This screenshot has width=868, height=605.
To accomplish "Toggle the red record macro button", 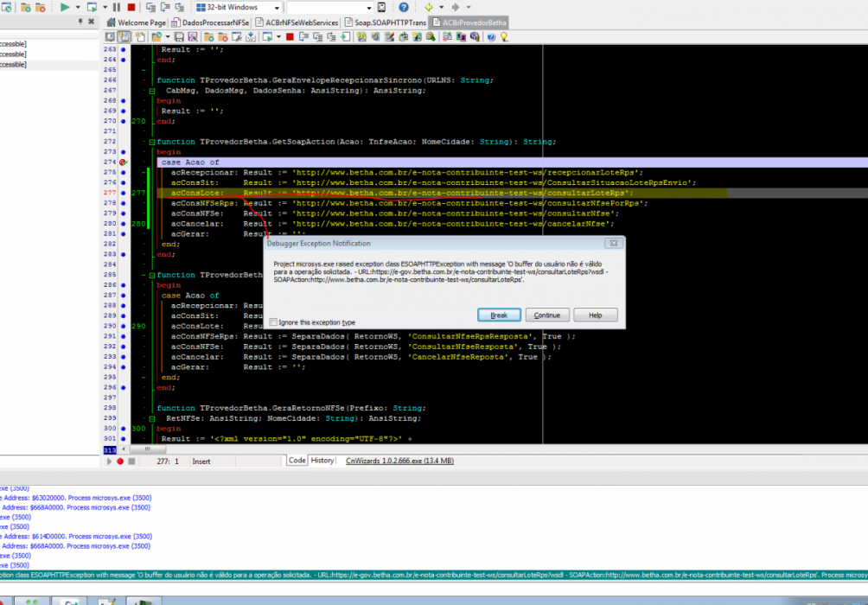I will click(120, 461).
